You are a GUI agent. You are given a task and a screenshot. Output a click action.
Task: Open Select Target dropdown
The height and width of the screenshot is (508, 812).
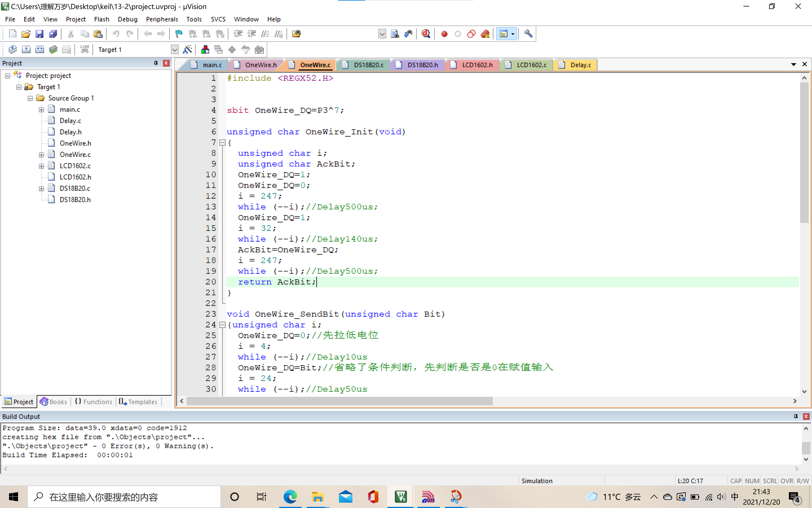(175, 50)
